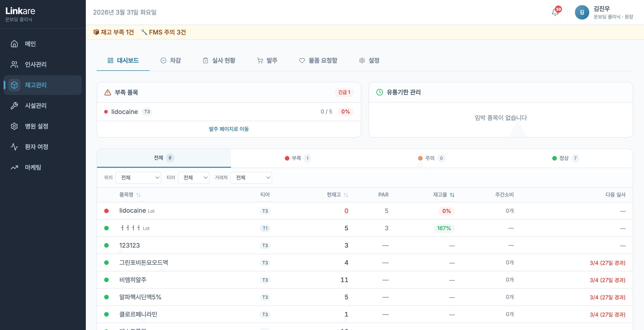Image resolution: width=644 pixels, height=330 pixels.
Task: Sort by 품목명 column arrows
Action: coord(138,195)
